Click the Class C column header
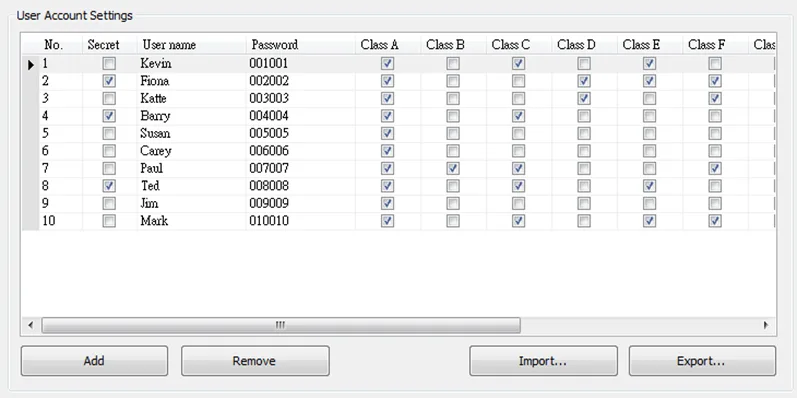Viewport: 797px width, 398px height. click(x=519, y=45)
